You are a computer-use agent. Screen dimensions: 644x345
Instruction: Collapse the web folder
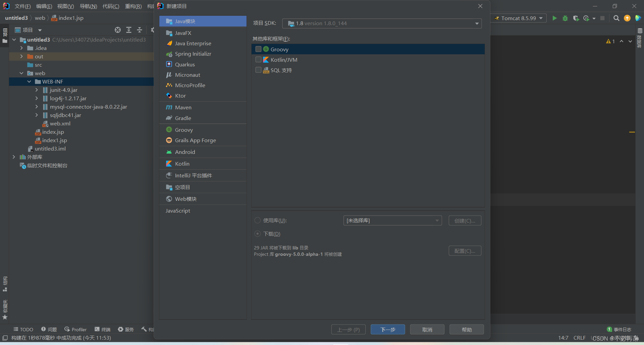click(x=21, y=73)
